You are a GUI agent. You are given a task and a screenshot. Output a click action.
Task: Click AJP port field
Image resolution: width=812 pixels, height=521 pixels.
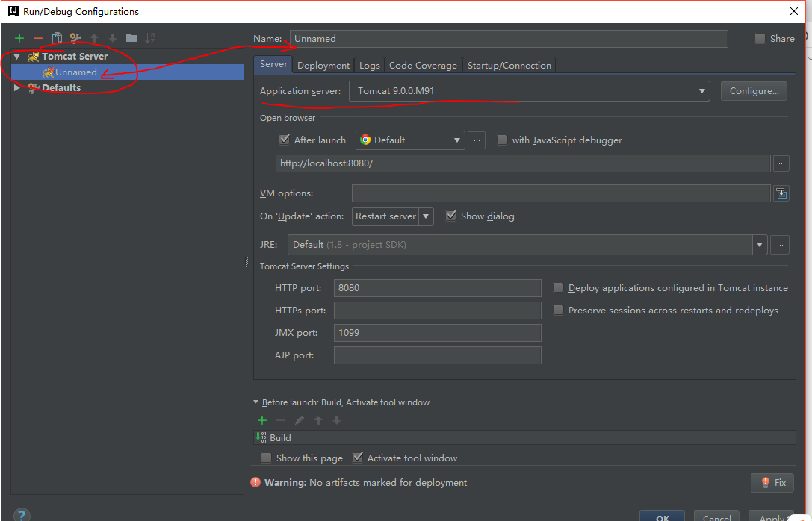438,355
